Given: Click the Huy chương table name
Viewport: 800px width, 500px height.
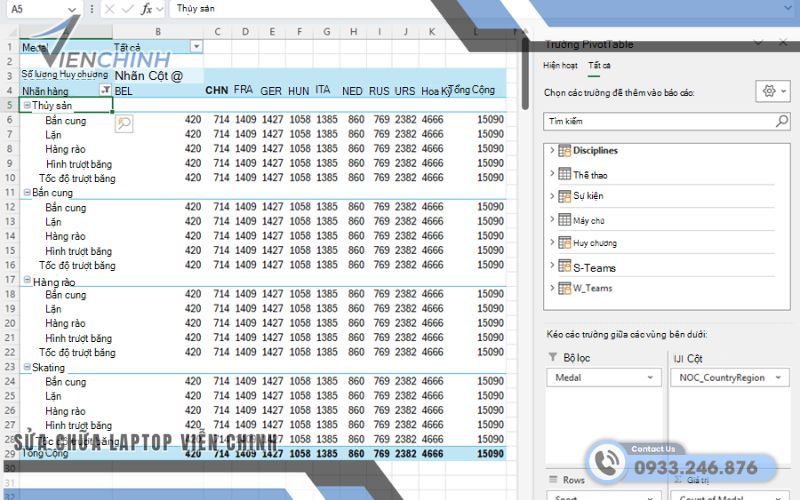Looking at the screenshot, I should coord(595,243).
